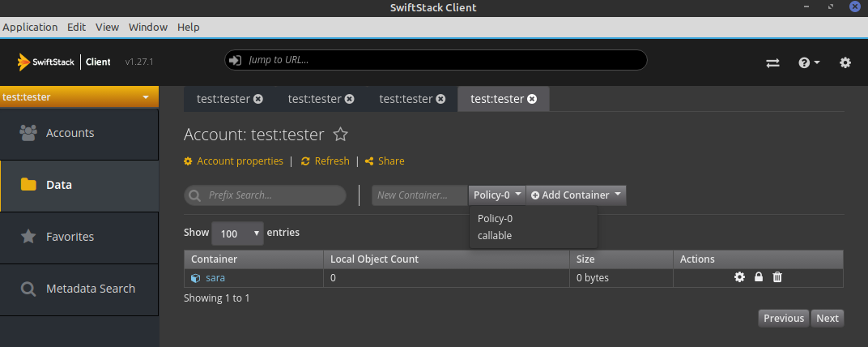The width and height of the screenshot is (868, 347).
Task: Expand the test:tester account selector dropdown
Action: [x=79, y=97]
